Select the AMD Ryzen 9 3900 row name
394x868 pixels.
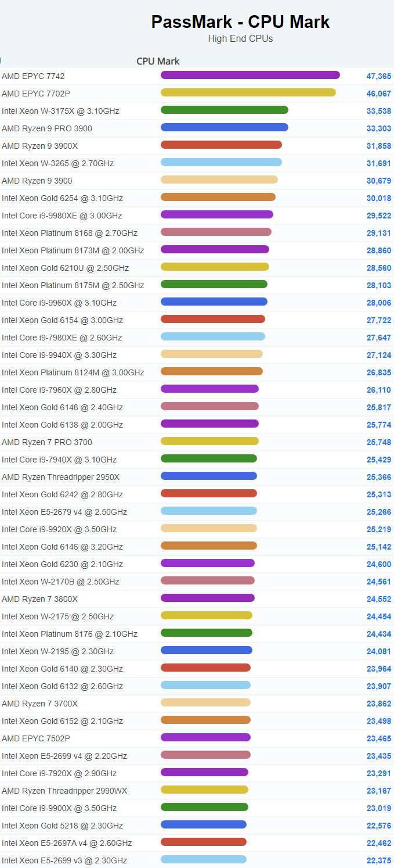(x=37, y=181)
